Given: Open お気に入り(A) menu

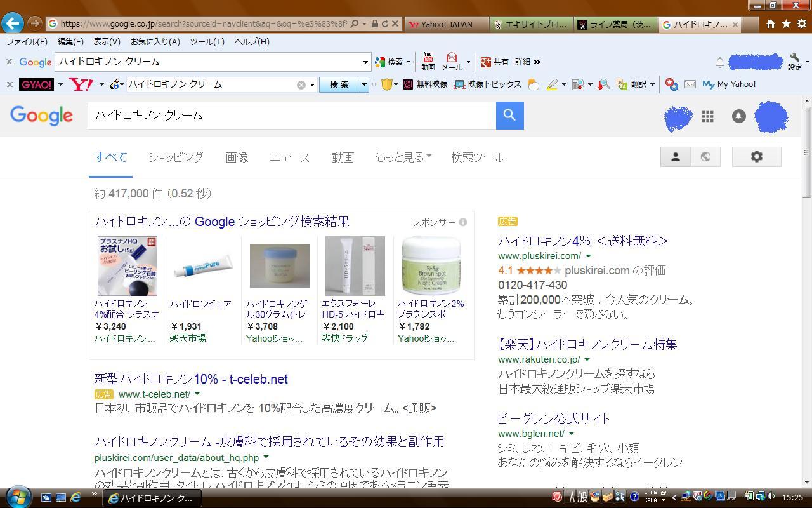Looking at the screenshot, I should tap(155, 41).
